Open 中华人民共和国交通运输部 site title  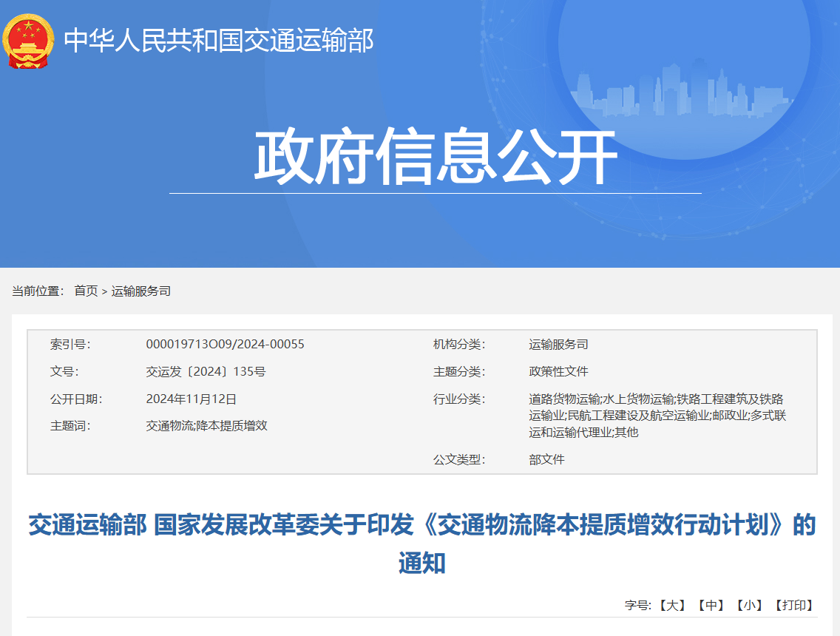(219, 41)
